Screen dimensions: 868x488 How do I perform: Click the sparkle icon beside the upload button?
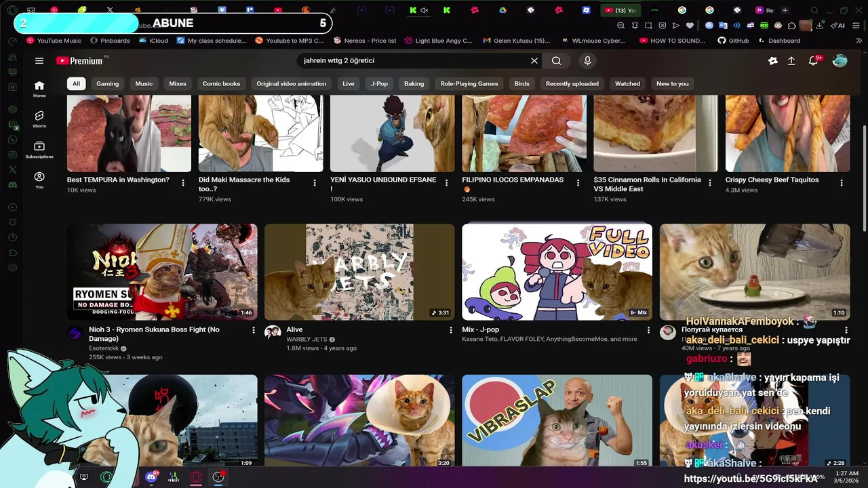(772, 60)
